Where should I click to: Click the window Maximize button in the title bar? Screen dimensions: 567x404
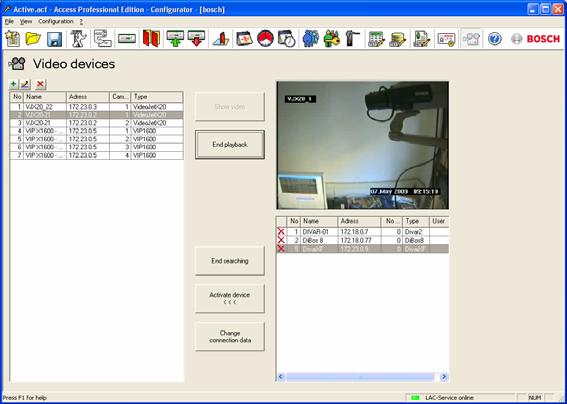point(545,9)
